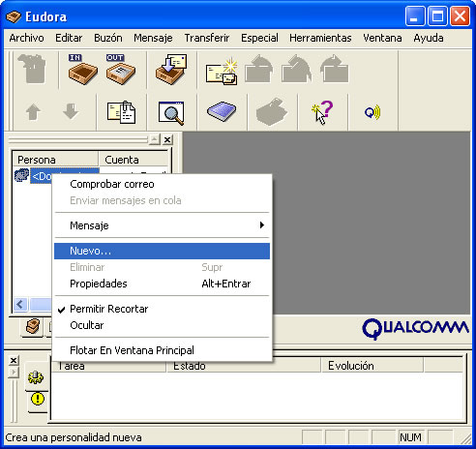The height and width of the screenshot is (449, 476).
Task: Activate the context help cursor icon
Action: pyautogui.click(x=322, y=112)
